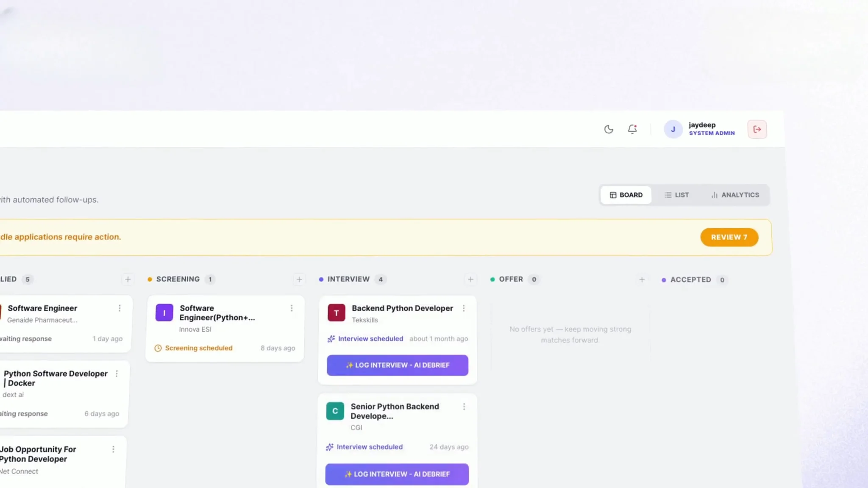Open options menu for Python Software Developer Docker card
This screenshot has width=868, height=488.
pos(117,374)
